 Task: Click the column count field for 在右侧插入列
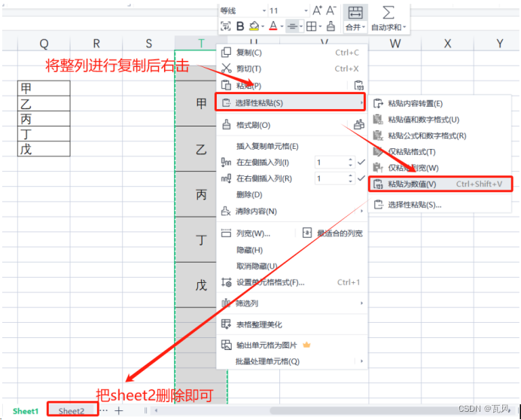(x=331, y=179)
